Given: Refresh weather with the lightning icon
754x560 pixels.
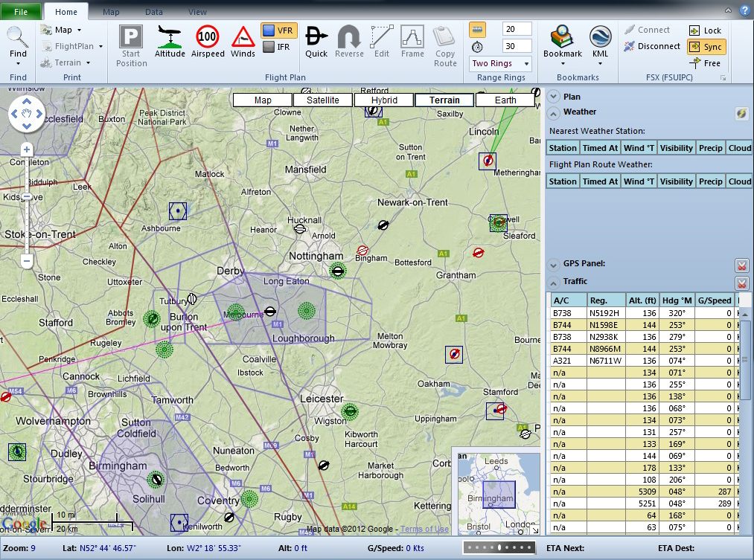Looking at the screenshot, I should pos(741,113).
